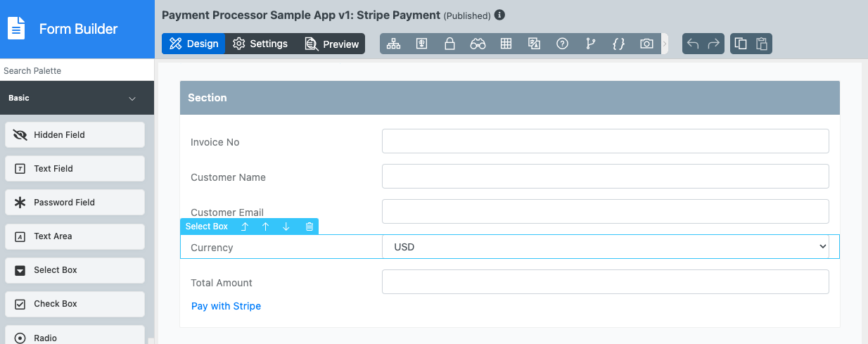The height and width of the screenshot is (344, 868).
Task: Undo the last change
Action: click(693, 44)
